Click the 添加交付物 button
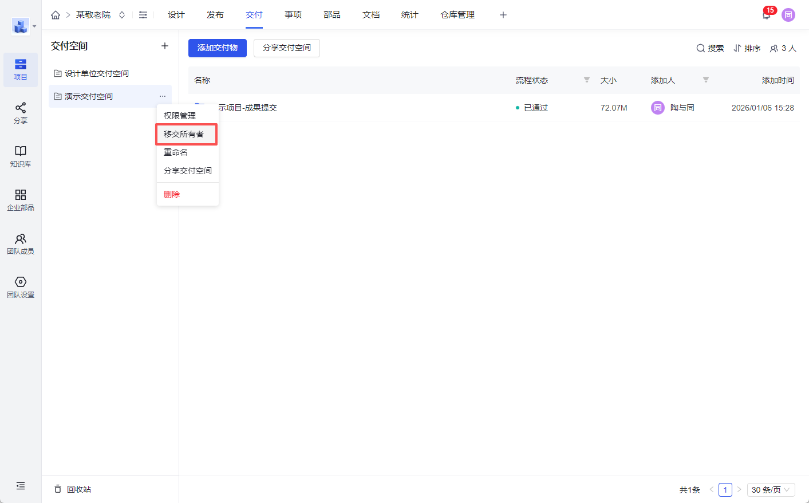Image resolution: width=809 pixels, height=503 pixels. [217, 48]
